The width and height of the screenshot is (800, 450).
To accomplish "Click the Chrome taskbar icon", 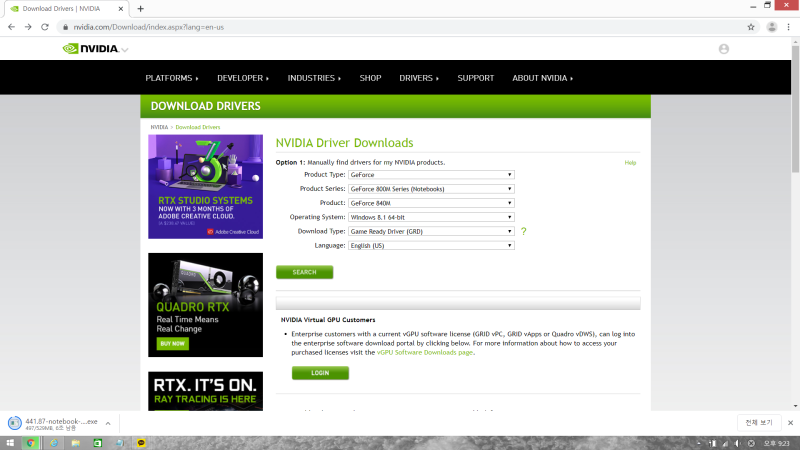I will [x=31, y=443].
